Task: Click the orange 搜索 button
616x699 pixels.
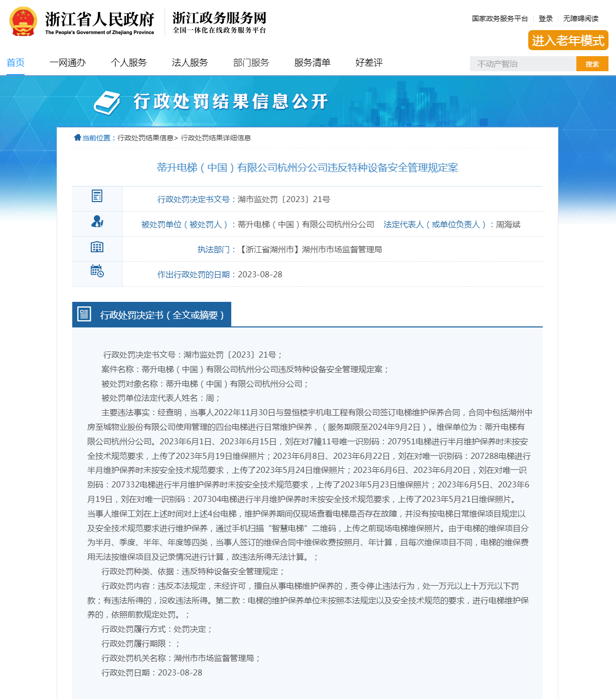Action: point(592,64)
